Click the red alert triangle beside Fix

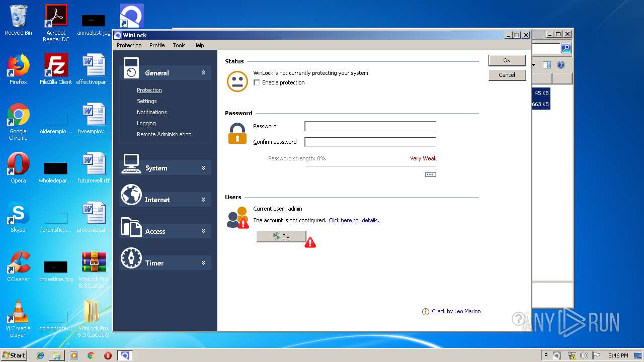click(x=310, y=242)
